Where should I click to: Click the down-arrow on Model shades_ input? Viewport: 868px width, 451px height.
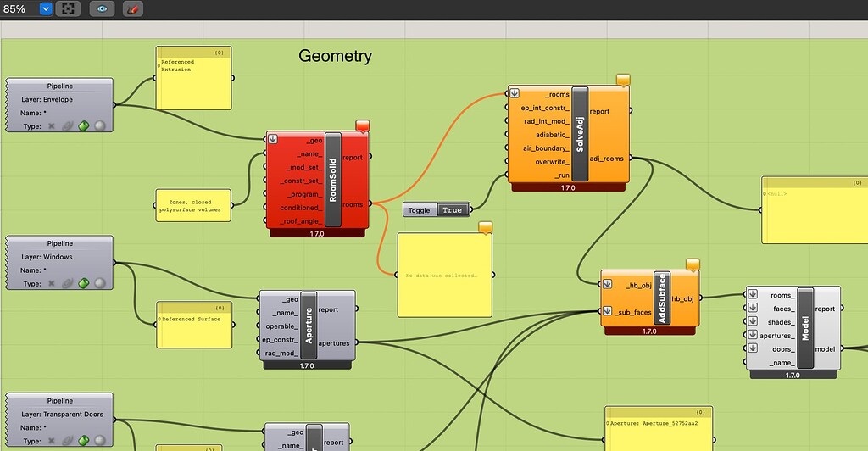[x=752, y=321]
